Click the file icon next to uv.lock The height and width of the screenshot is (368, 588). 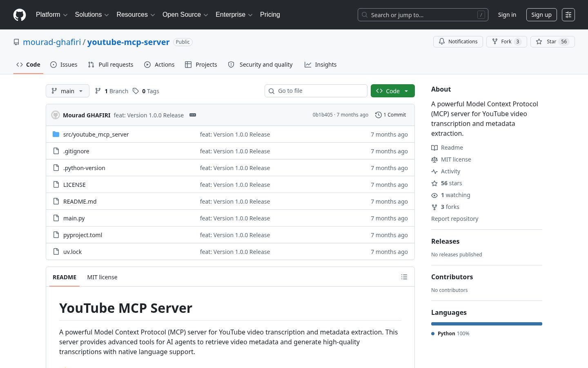click(x=56, y=251)
